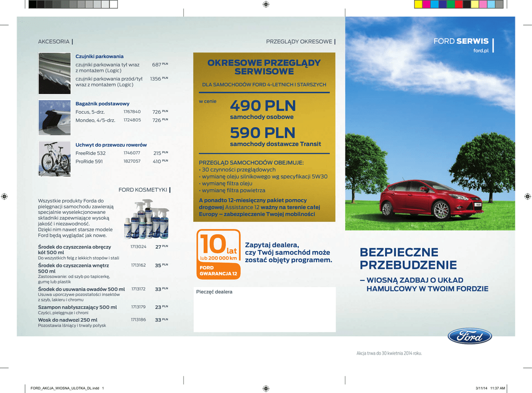532x393 pixels.
Task: Click the right edge registration crosshair mark
Action: tap(527, 196)
